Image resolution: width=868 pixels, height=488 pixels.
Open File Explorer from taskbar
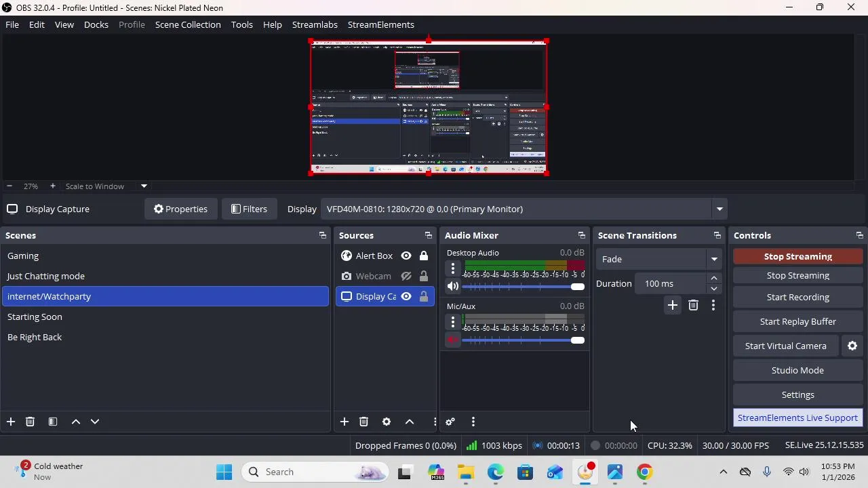[x=466, y=472]
